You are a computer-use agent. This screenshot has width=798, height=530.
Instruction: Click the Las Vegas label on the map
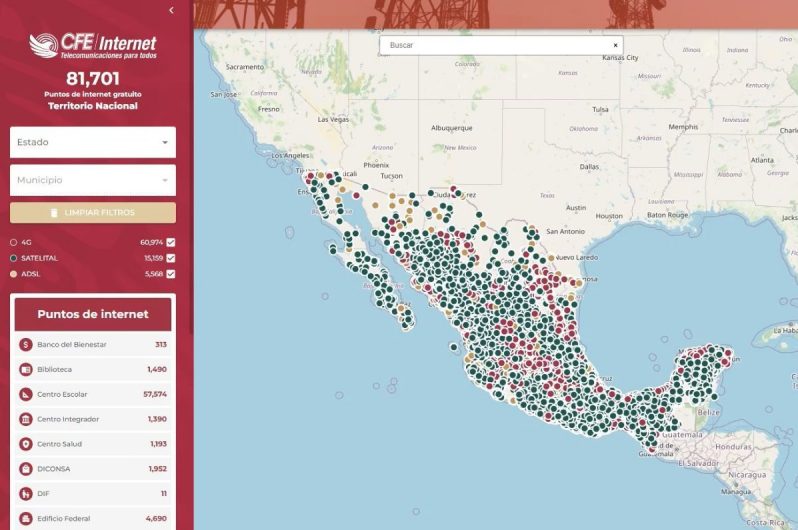[333, 120]
